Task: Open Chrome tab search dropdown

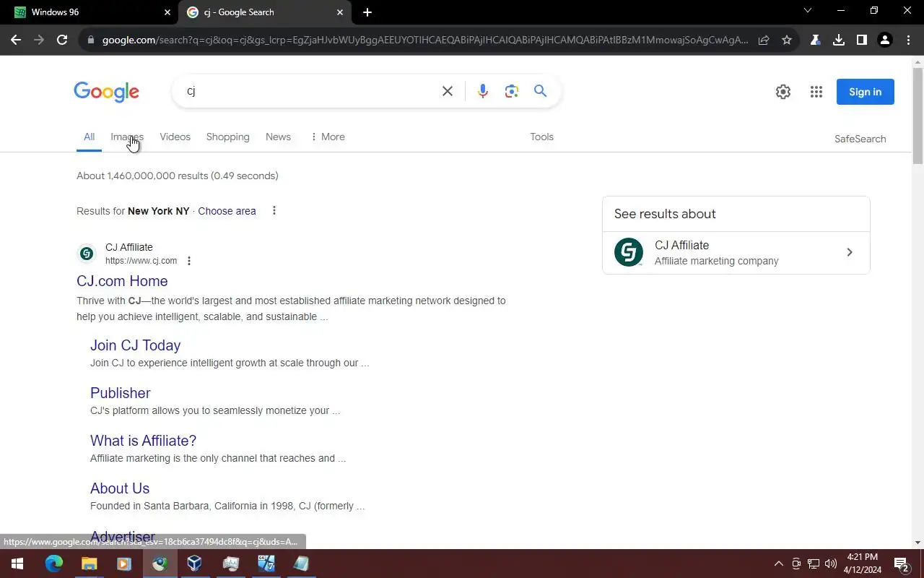Action: [x=808, y=11]
